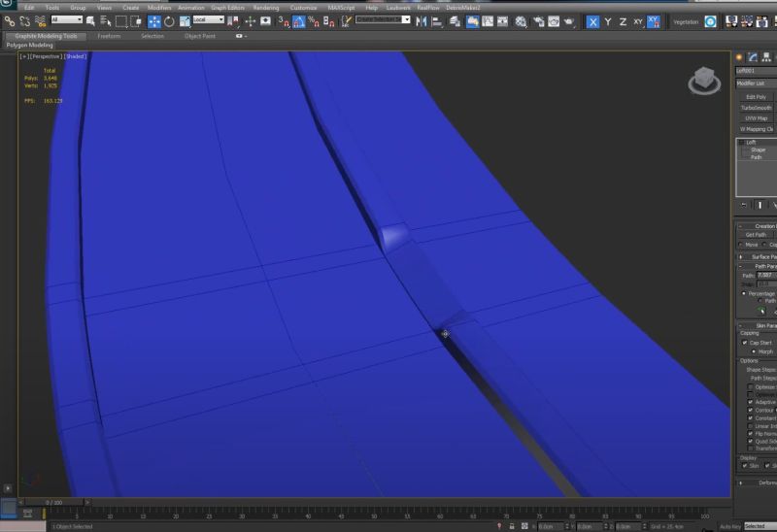The width and height of the screenshot is (777, 532).
Task: Click the Vegetation toolbar button
Action: click(x=686, y=21)
